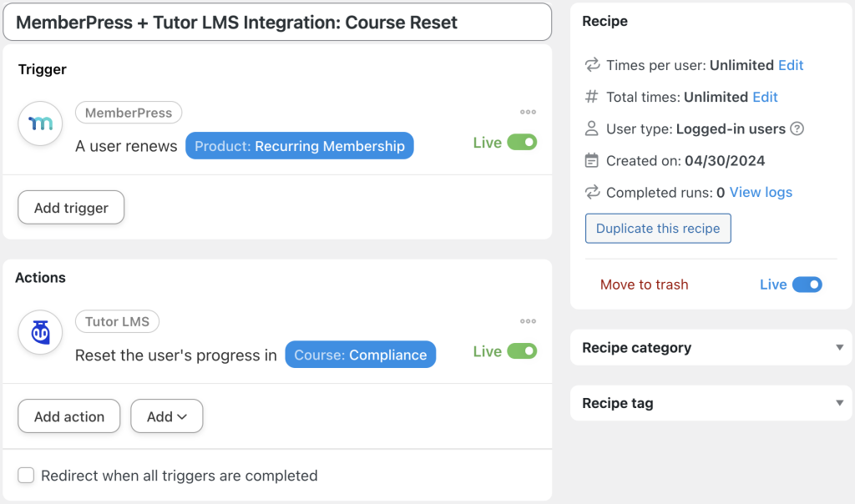Screen dimensions: 855x504
Task: Select the Product: Recurring Membership pill
Action: (x=299, y=145)
